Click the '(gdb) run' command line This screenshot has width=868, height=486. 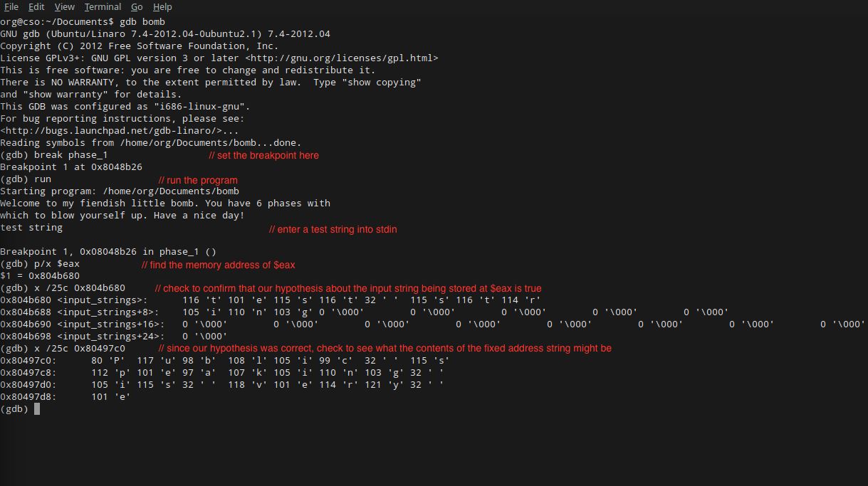click(26, 179)
